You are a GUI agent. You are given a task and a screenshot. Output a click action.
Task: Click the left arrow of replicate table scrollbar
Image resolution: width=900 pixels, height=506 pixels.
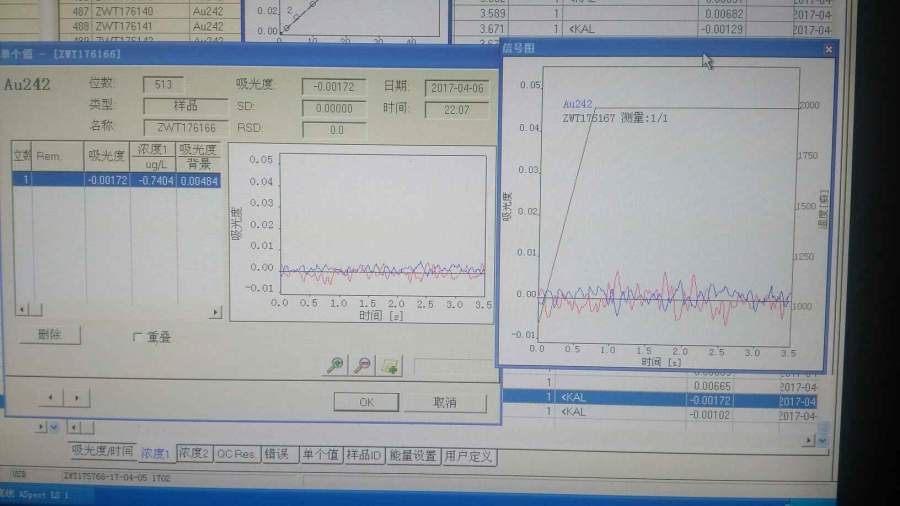[21, 310]
